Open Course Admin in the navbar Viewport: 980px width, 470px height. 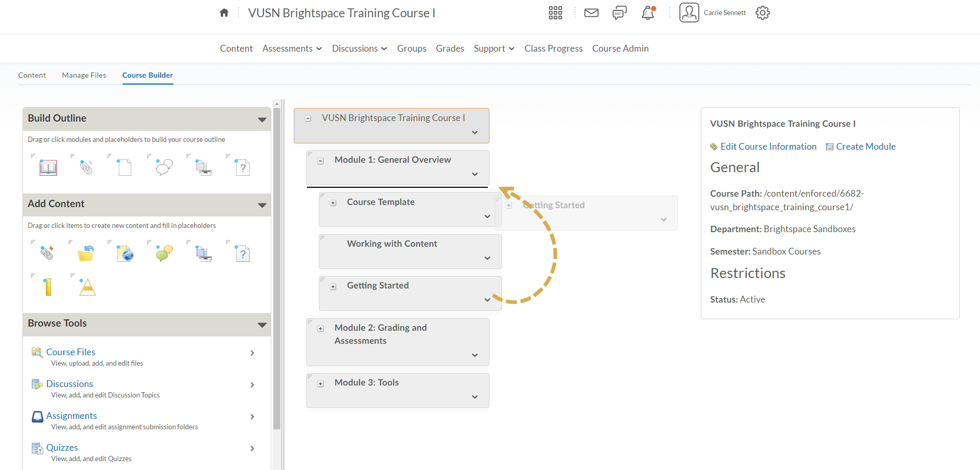(x=620, y=49)
